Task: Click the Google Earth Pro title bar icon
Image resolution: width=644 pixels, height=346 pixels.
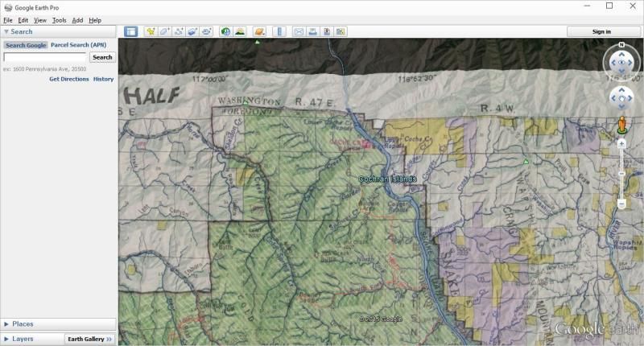Action: click(8, 7)
